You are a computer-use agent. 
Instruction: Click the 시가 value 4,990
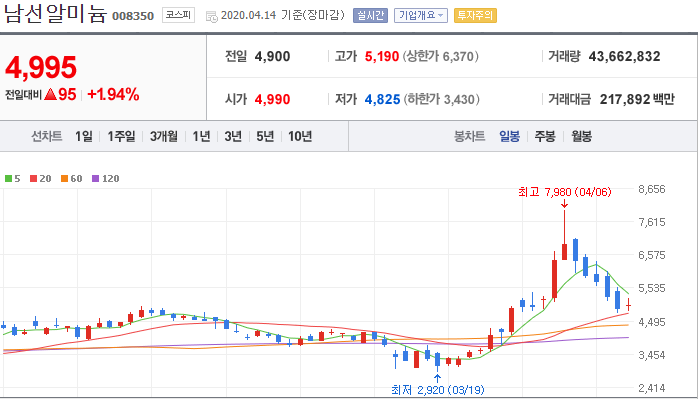pyautogui.click(x=272, y=99)
